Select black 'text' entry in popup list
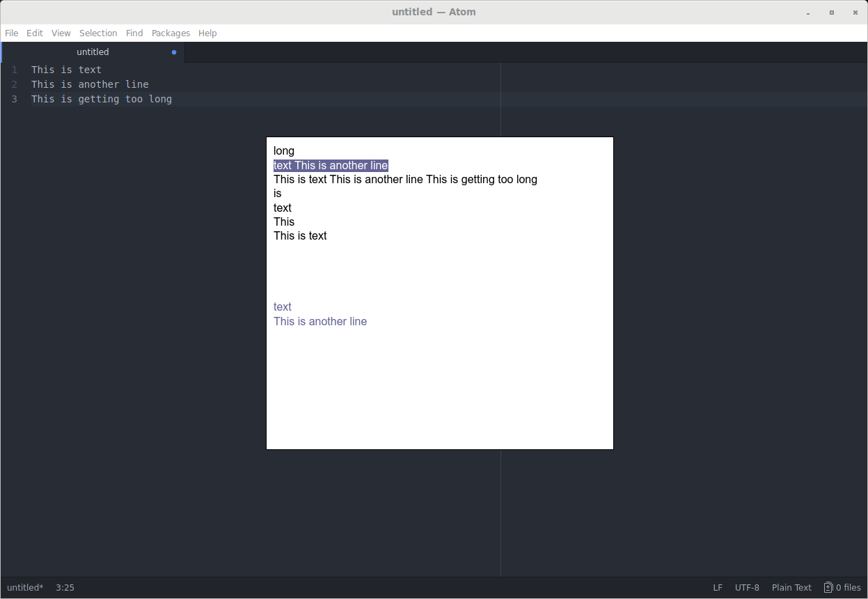 pos(283,208)
